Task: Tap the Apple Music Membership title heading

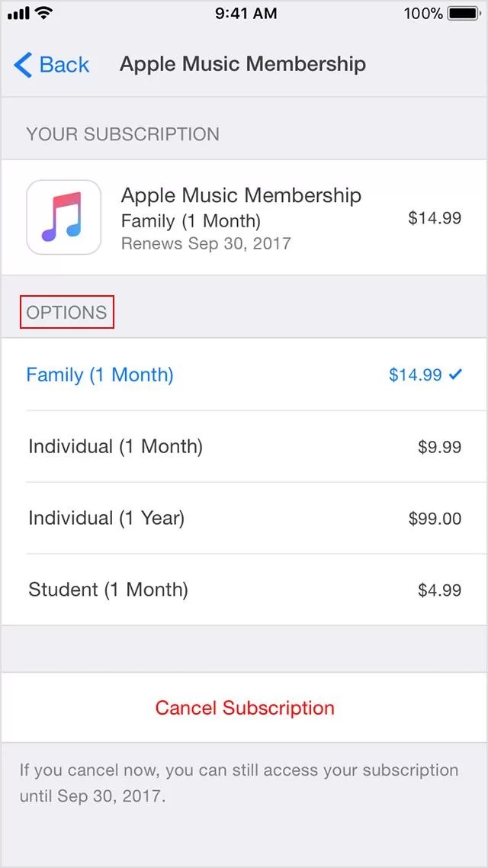Action: point(242,64)
